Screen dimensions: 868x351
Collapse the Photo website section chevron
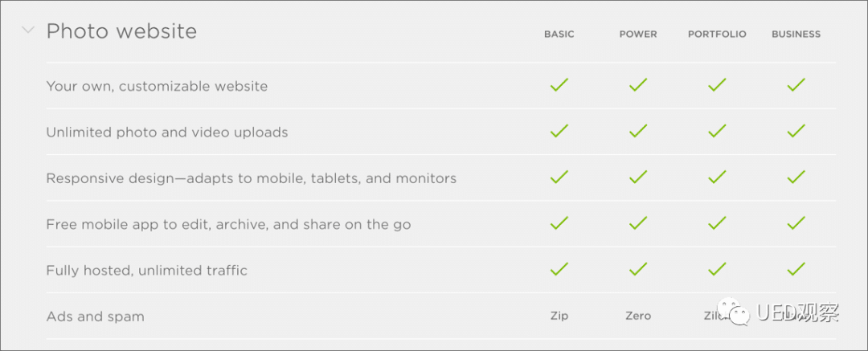click(28, 30)
